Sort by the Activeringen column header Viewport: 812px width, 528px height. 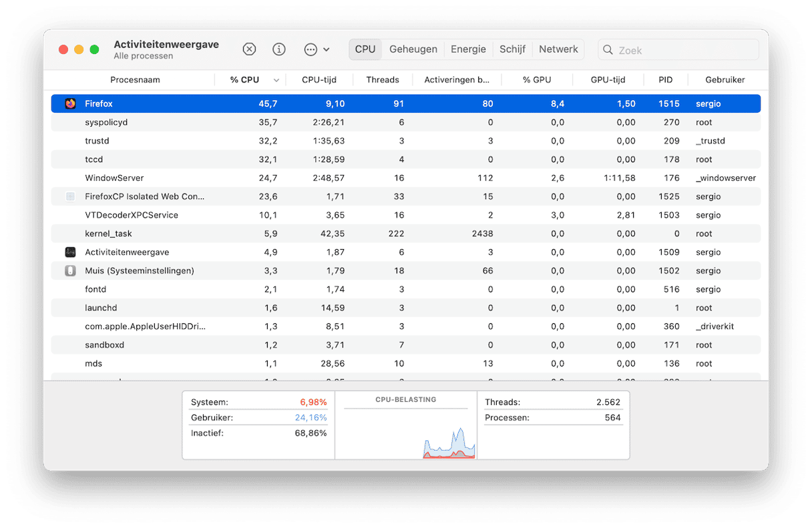457,80
